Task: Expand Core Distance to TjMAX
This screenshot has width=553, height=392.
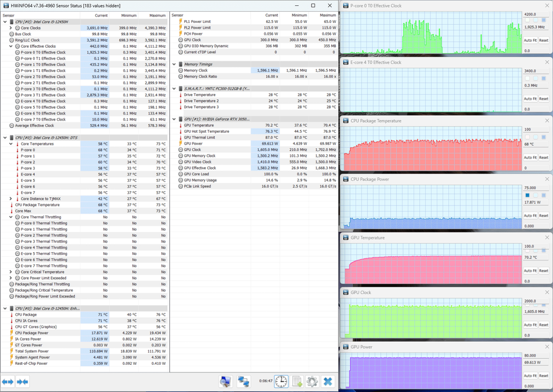Action: (11, 198)
